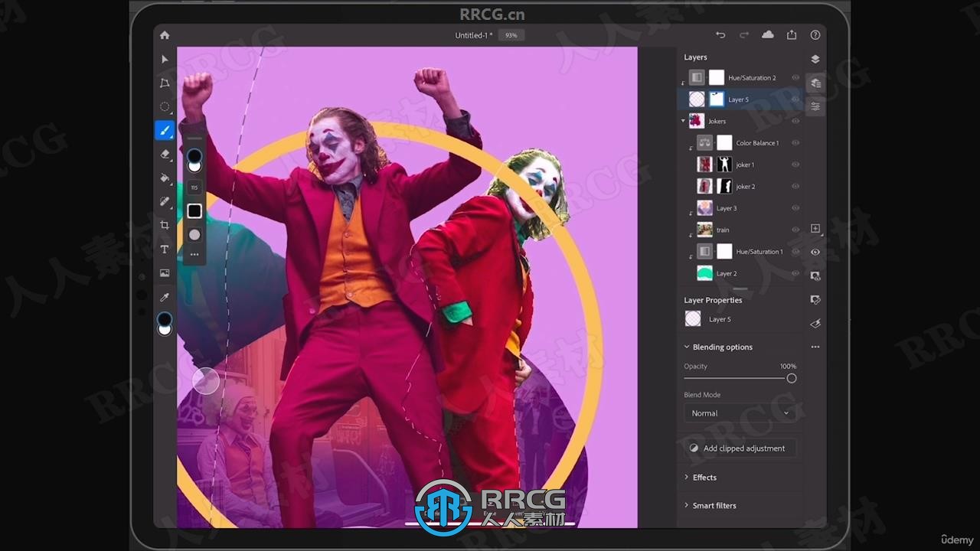Open detailed layer view icon

pyautogui.click(x=815, y=83)
